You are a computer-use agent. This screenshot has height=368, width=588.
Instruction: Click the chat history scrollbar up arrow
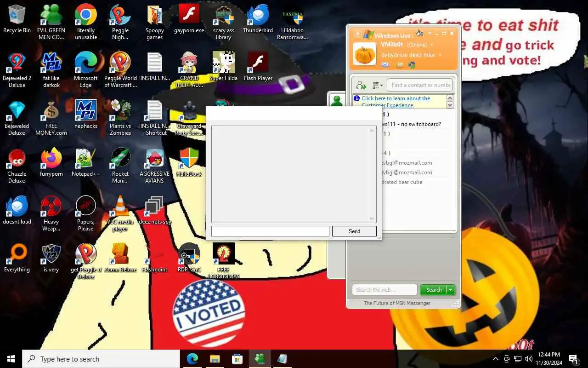(372, 131)
